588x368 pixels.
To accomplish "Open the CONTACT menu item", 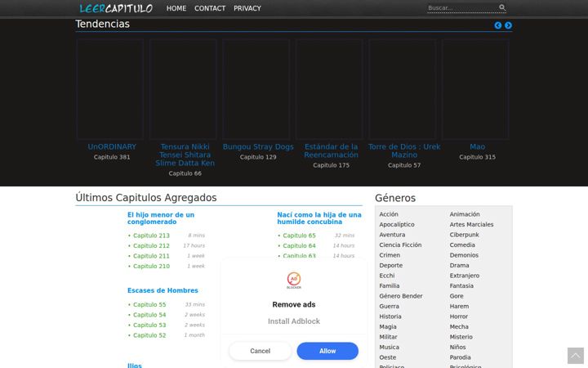I will coord(210,8).
